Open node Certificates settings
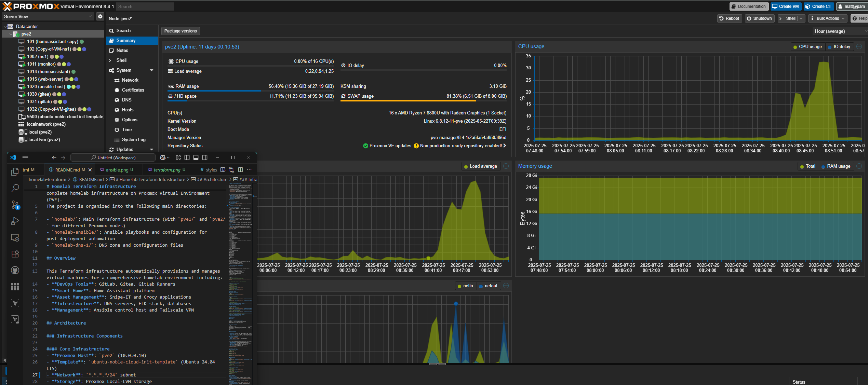 coord(133,90)
